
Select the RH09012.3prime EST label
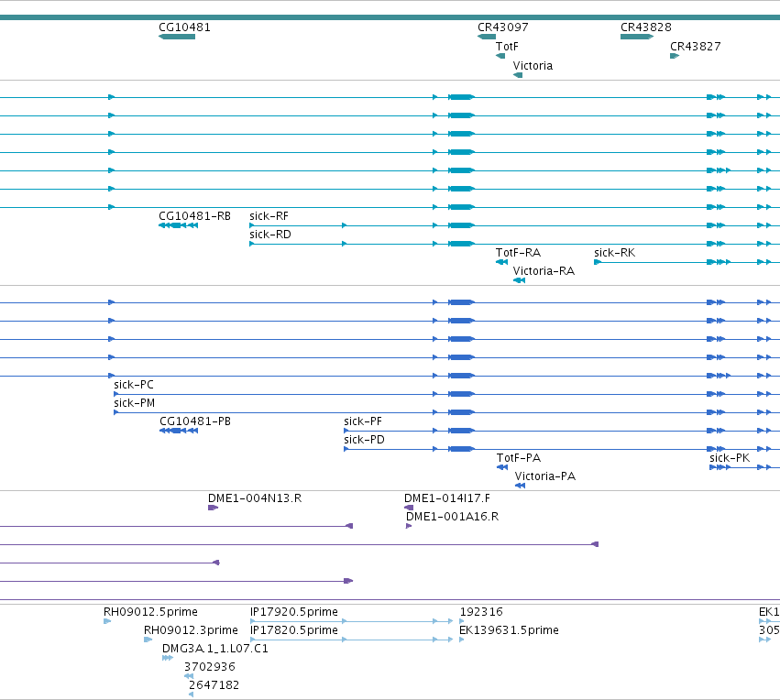click(191, 630)
